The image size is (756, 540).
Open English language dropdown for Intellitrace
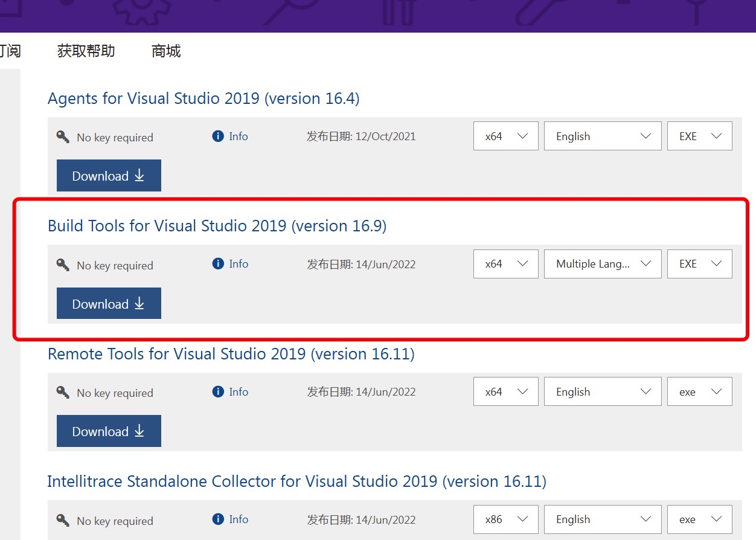tap(603, 519)
